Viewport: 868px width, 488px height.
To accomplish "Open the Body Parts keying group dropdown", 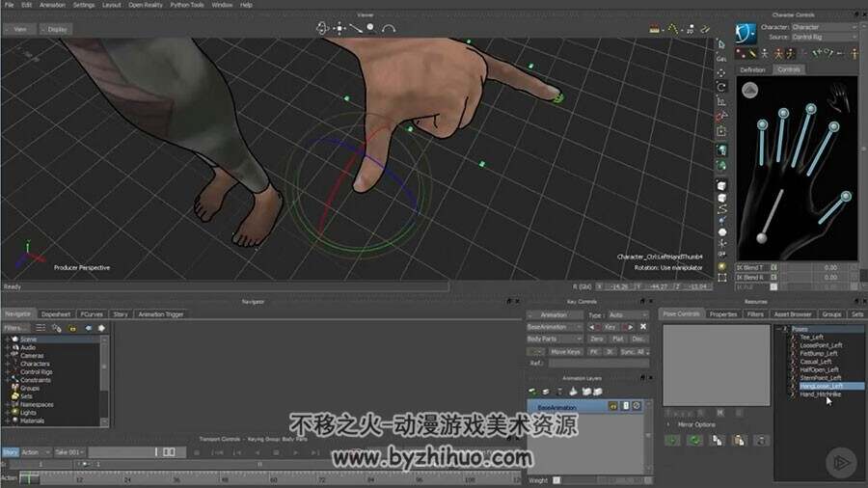I will pyautogui.click(x=555, y=339).
